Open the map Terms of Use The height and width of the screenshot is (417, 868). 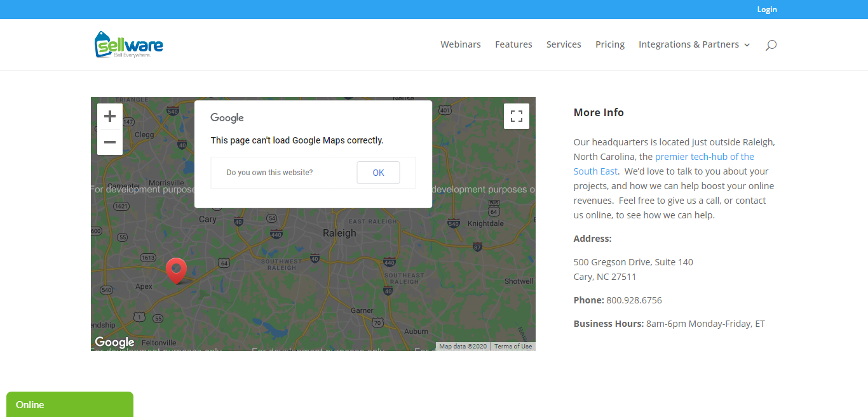[x=513, y=347]
